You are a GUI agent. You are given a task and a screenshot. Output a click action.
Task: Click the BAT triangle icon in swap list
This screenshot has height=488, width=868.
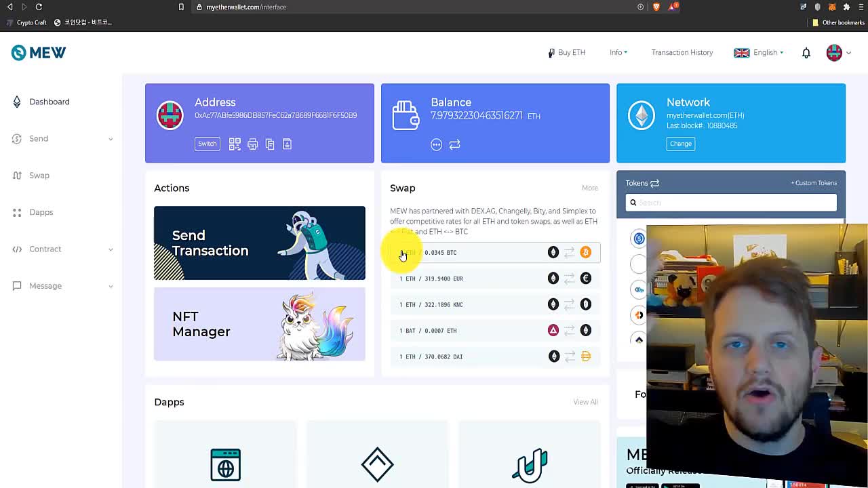pos(553,330)
